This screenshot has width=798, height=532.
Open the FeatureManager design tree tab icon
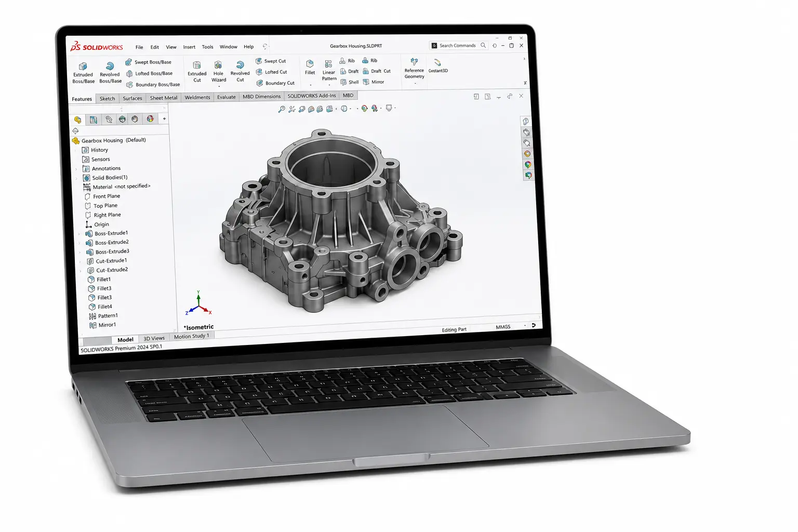78,119
